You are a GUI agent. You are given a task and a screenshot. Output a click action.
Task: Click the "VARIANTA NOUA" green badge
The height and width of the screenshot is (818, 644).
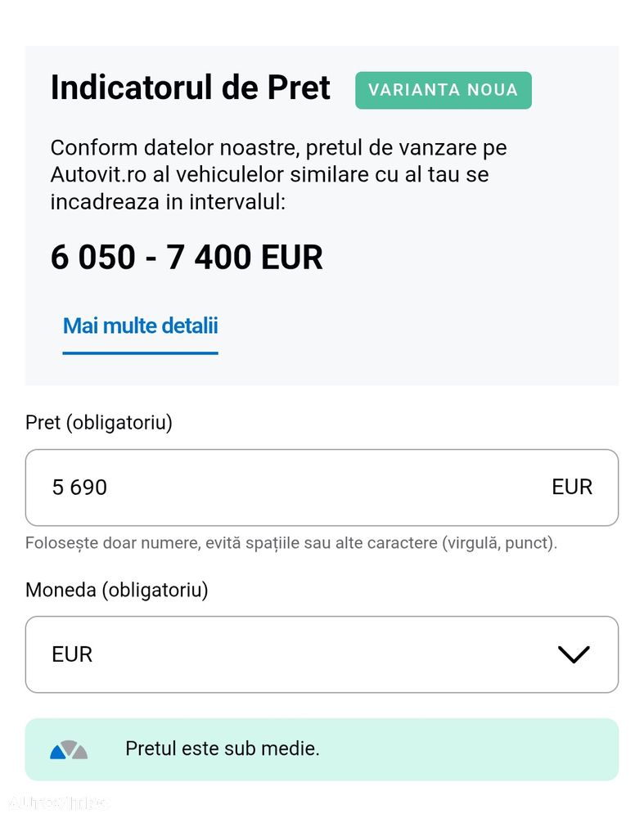[x=443, y=90]
